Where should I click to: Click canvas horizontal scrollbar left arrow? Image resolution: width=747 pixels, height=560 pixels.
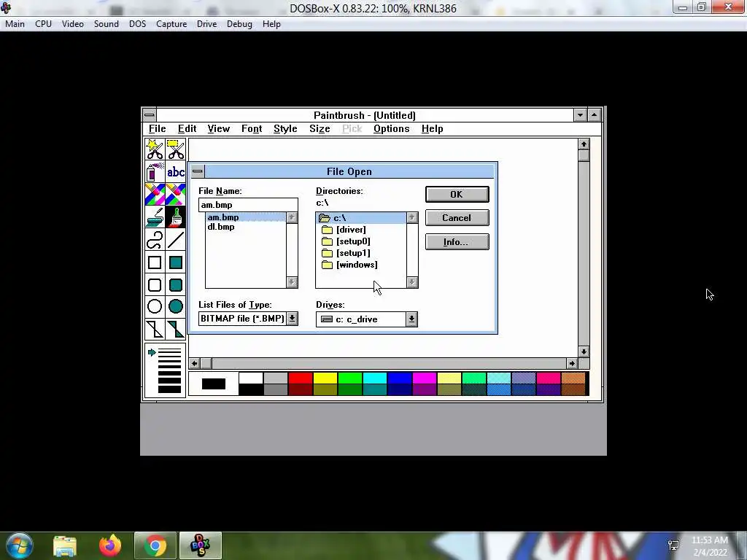(194, 363)
